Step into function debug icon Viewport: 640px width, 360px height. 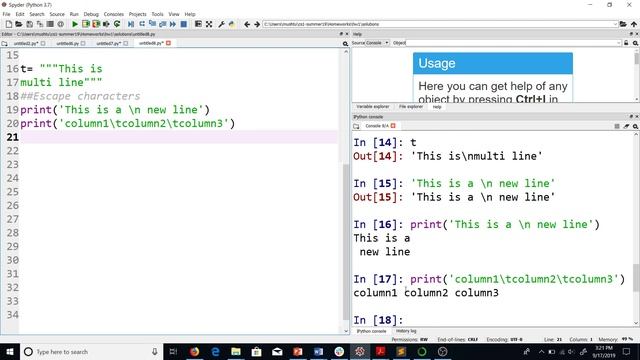(152, 24)
